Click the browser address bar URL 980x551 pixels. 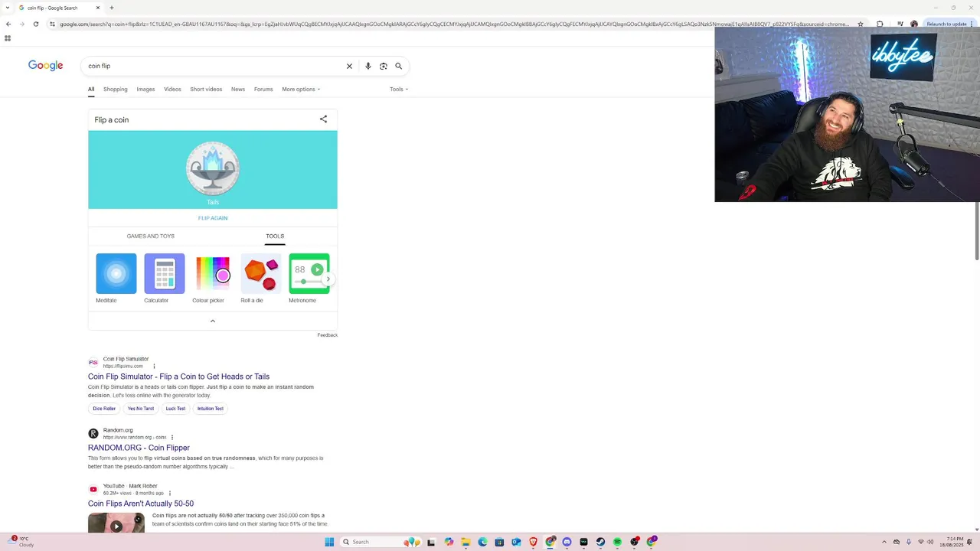453,24
